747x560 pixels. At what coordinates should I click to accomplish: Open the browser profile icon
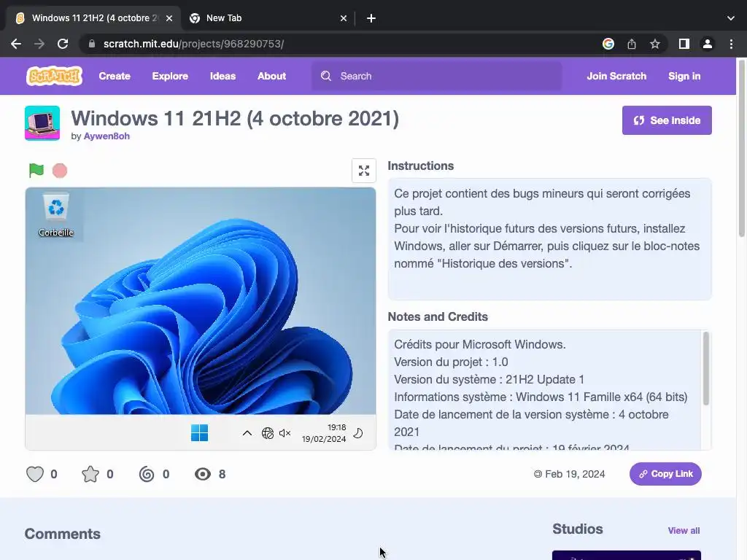point(708,44)
